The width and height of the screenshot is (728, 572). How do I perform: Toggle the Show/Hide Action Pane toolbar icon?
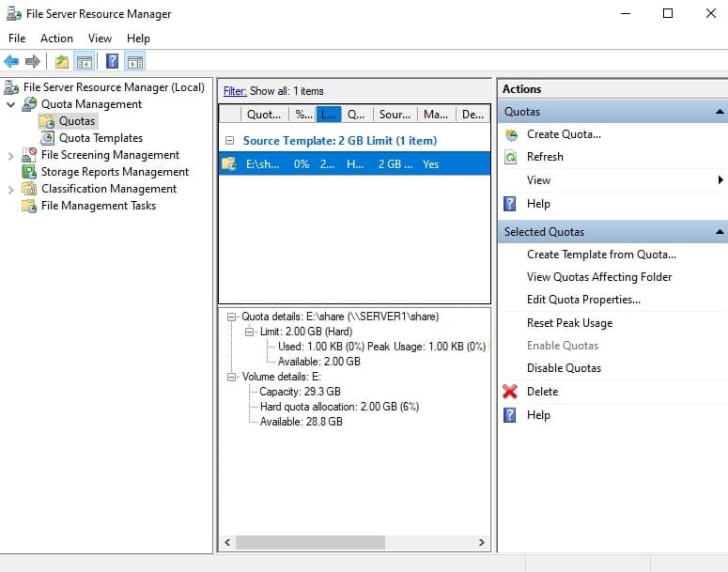[x=135, y=61]
